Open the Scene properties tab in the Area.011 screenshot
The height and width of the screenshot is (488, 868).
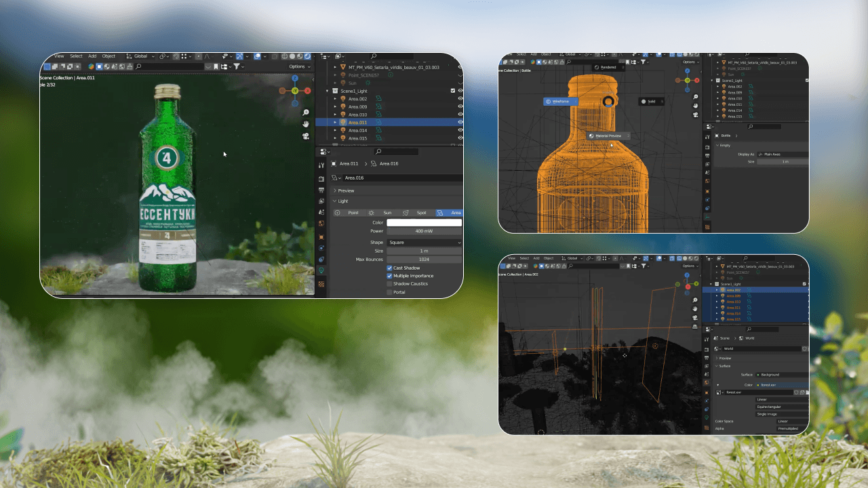[x=321, y=212]
